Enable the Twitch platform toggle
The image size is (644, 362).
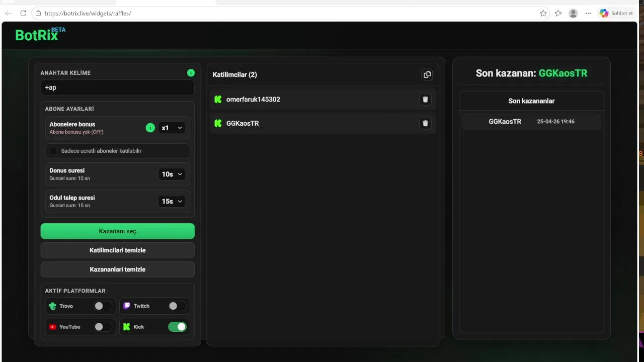177,306
